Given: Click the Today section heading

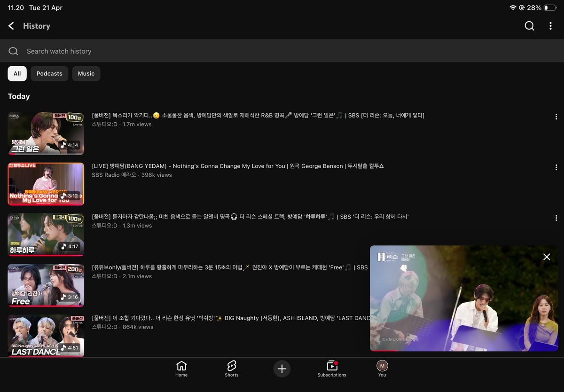Looking at the screenshot, I should pyautogui.click(x=19, y=96).
